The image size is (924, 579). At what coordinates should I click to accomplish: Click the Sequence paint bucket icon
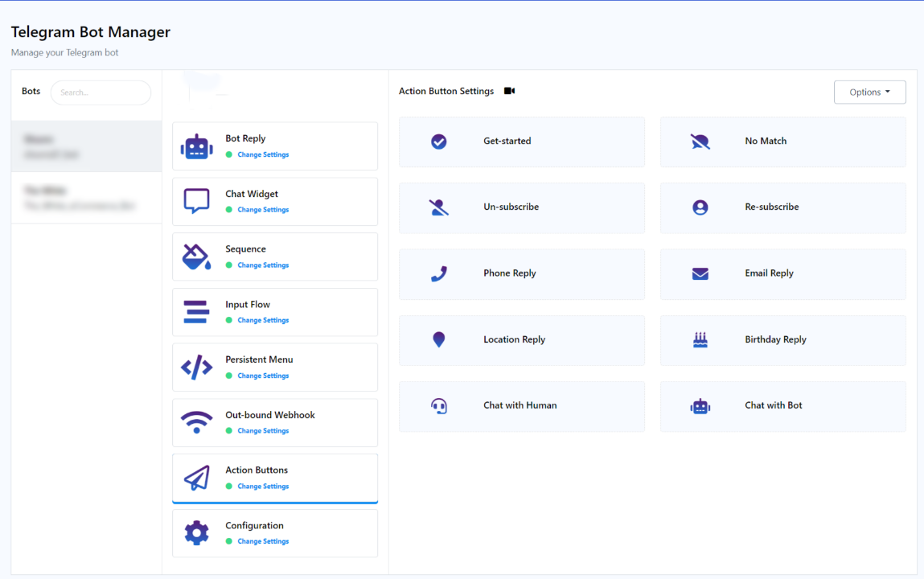(196, 257)
